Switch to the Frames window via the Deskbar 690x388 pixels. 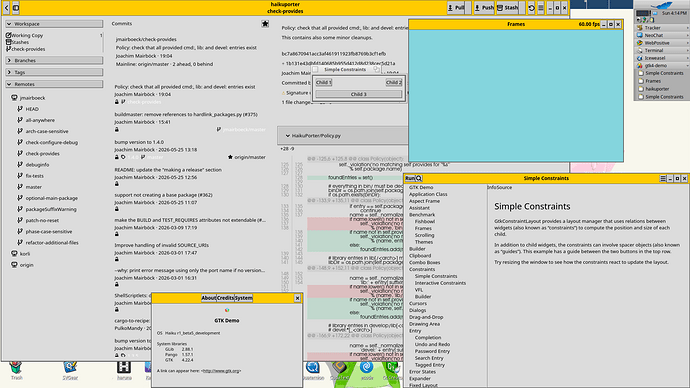click(662, 81)
